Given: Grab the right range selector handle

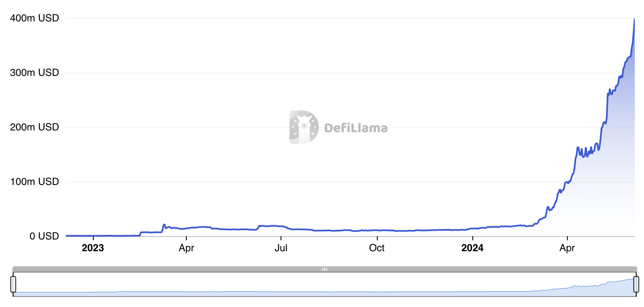Looking at the screenshot, I should point(636,284).
